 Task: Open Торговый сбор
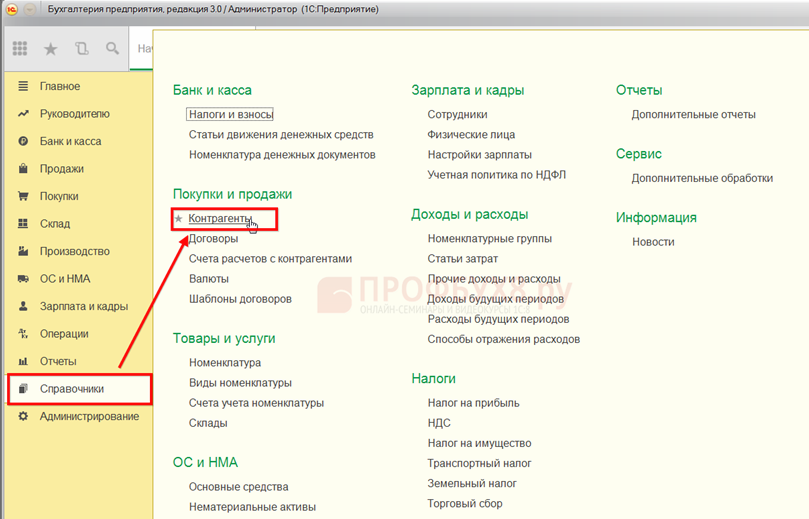tap(465, 504)
